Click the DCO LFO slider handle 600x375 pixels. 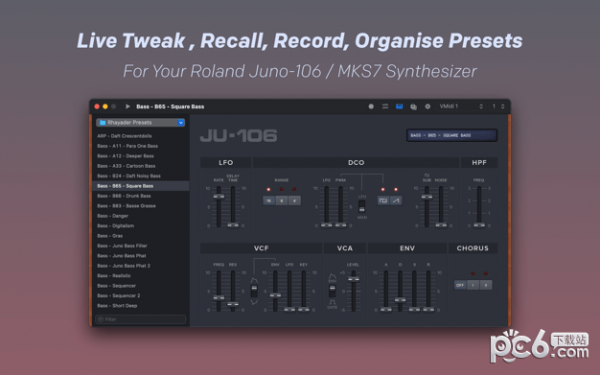coord(326,225)
